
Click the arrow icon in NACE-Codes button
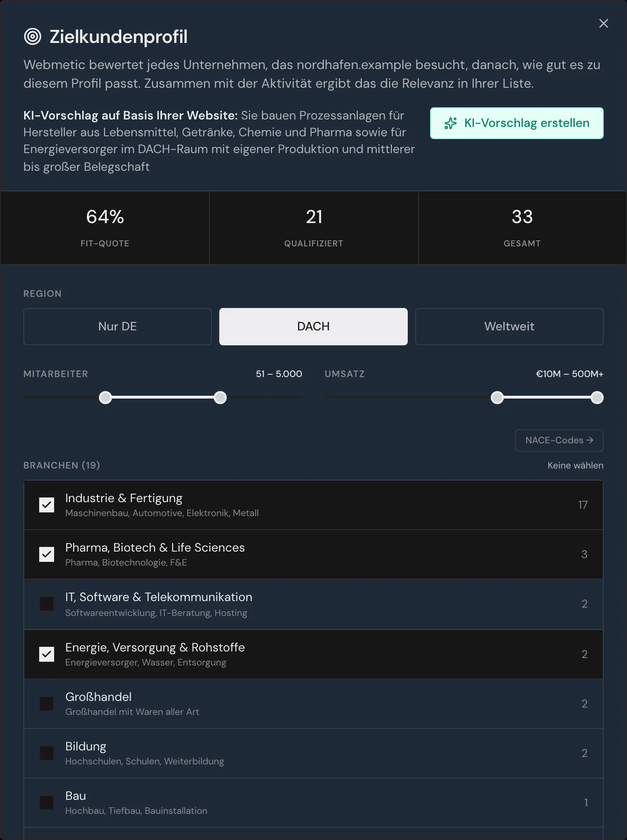pos(590,440)
